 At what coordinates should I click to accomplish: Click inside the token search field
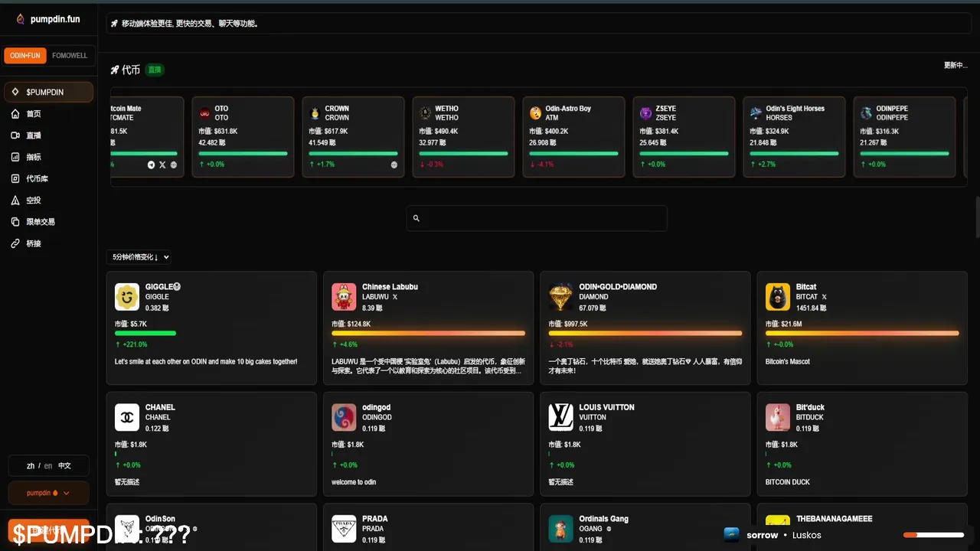(537, 218)
